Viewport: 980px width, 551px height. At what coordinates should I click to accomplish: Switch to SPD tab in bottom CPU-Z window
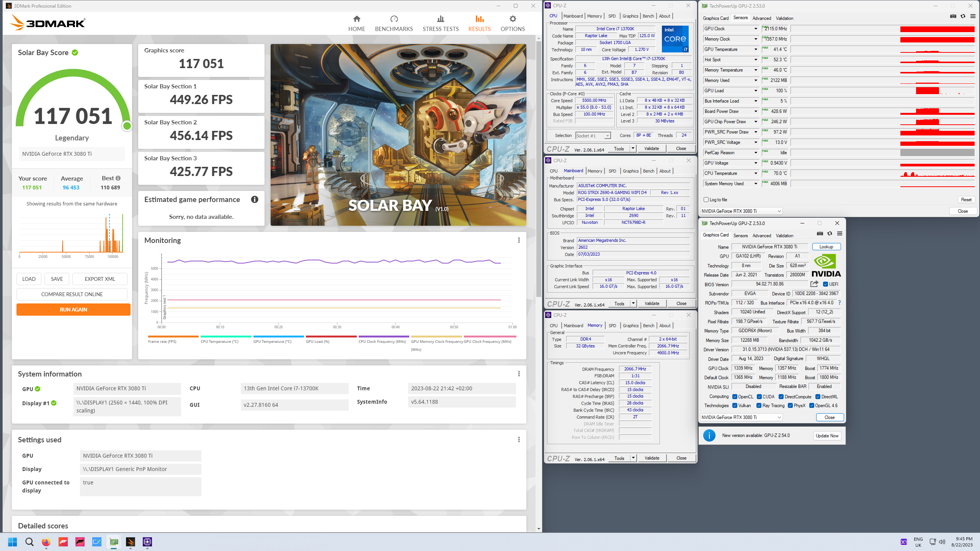click(x=612, y=326)
